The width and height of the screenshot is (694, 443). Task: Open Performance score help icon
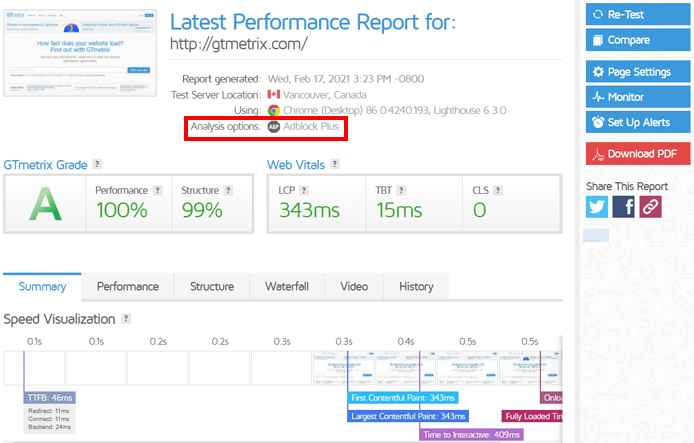pos(157,190)
